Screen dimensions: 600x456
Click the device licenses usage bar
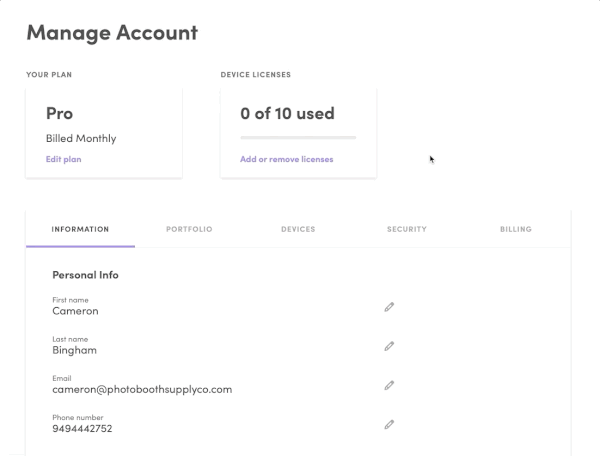pyautogui.click(x=298, y=137)
